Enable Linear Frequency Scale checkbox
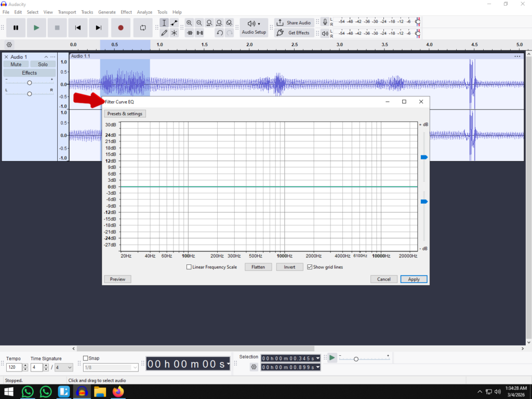Image resolution: width=532 pixels, height=399 pixels. [189, 267]
